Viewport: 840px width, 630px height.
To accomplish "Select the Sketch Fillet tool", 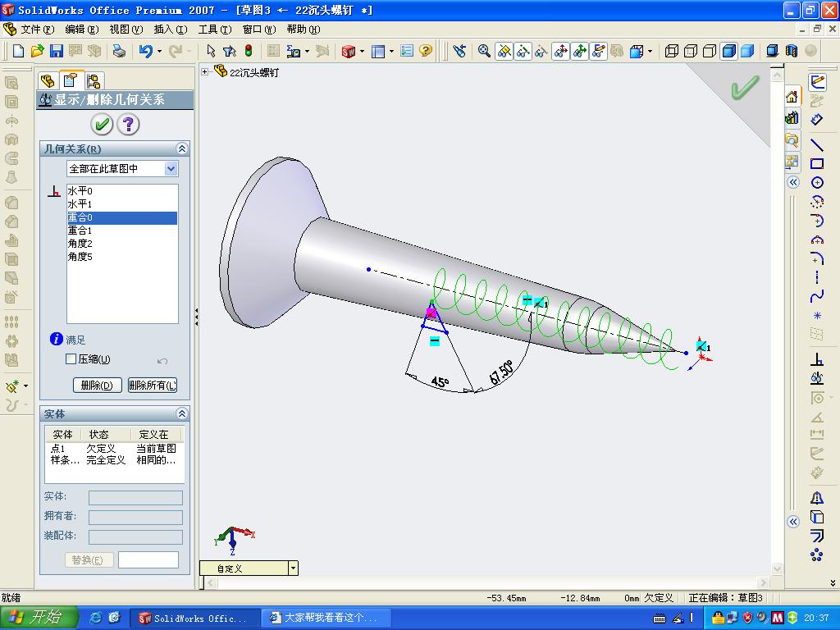I will (817, 258).
